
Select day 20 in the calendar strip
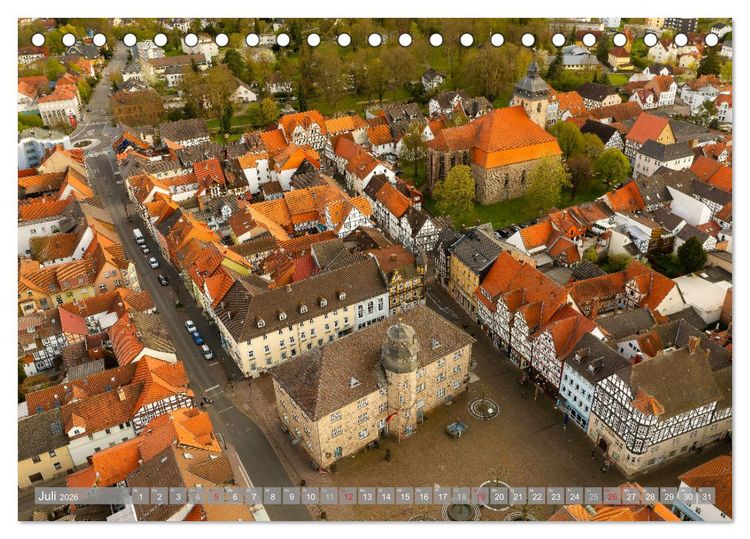499,496
